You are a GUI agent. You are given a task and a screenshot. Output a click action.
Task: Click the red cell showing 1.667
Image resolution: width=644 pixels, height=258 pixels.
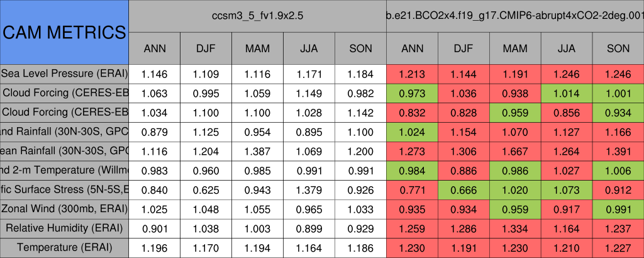(x=515, y=151)
